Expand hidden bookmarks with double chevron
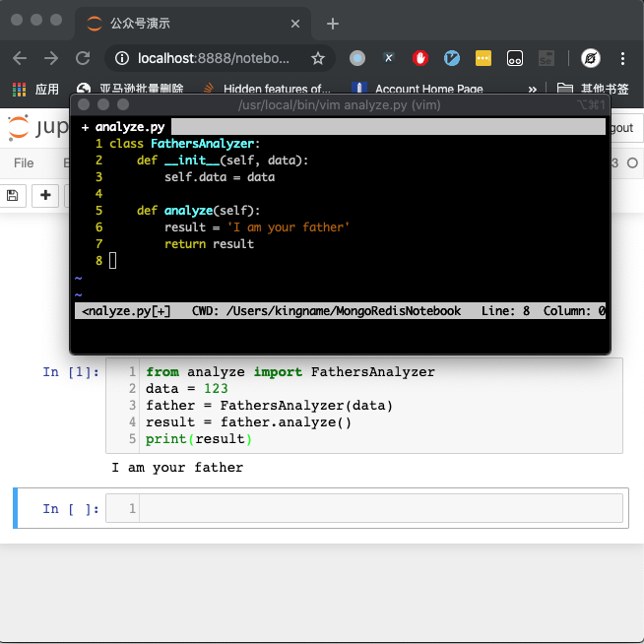Screen dimensions: 644x644 (x=533, y=89)
